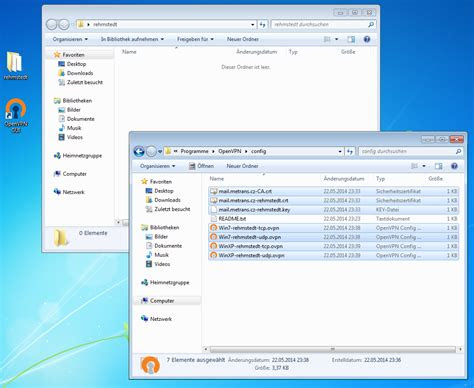This screenshot has width=474, height=388.
Task: Sort by the Größe column in the config window
Action: pos(435,179)
